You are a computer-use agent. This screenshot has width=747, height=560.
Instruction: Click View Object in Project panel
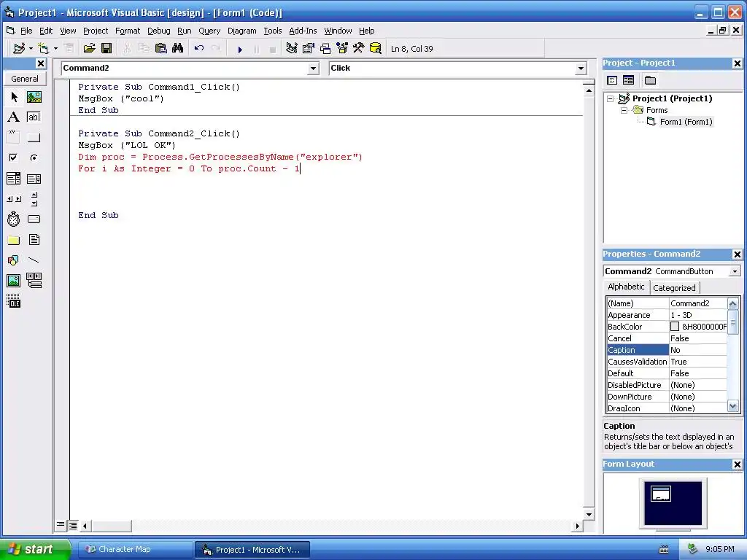[x=628, y=80]
